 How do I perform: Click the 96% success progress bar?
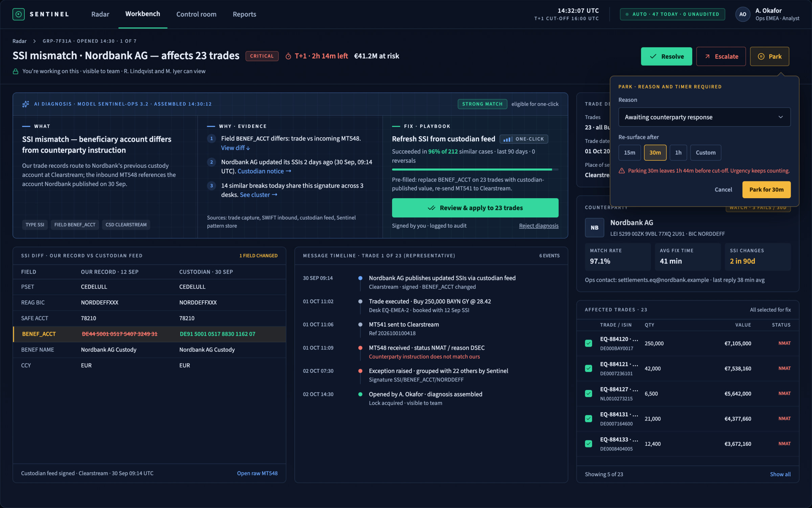[x=475, y=169]
